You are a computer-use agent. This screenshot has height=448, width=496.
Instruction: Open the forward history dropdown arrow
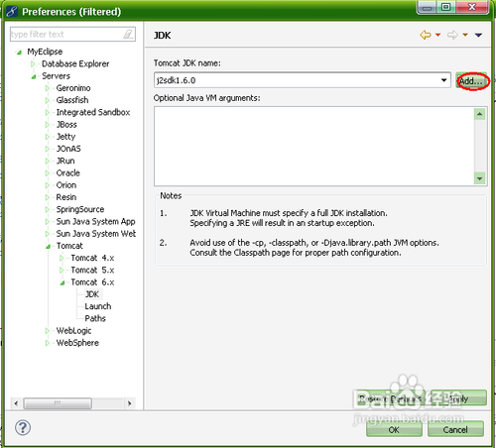pyautogui.click(x=465, y=35)
